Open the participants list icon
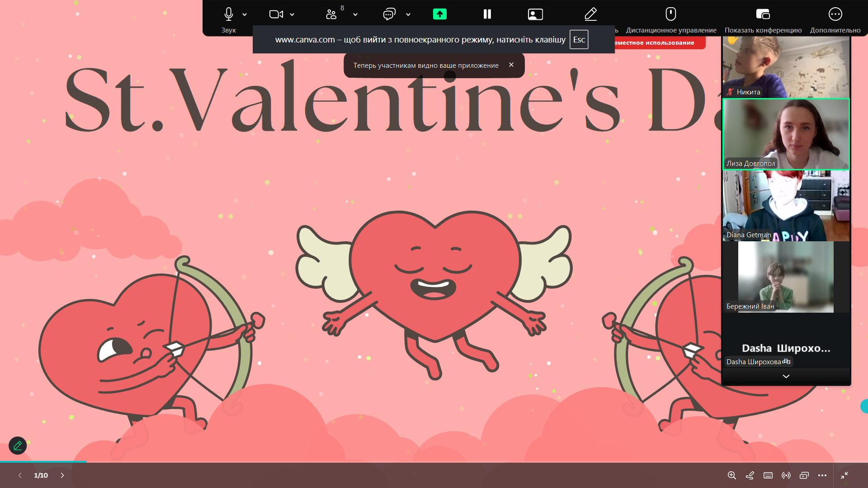 331,14
